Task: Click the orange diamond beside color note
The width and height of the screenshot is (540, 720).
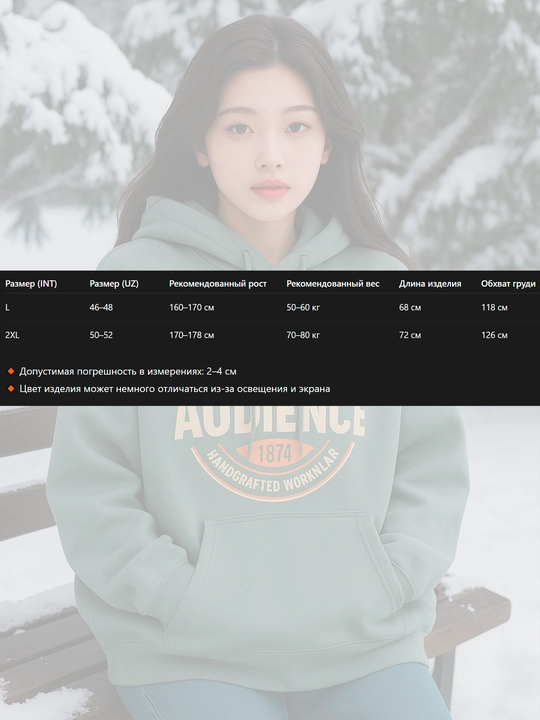Action: point(11,388)
